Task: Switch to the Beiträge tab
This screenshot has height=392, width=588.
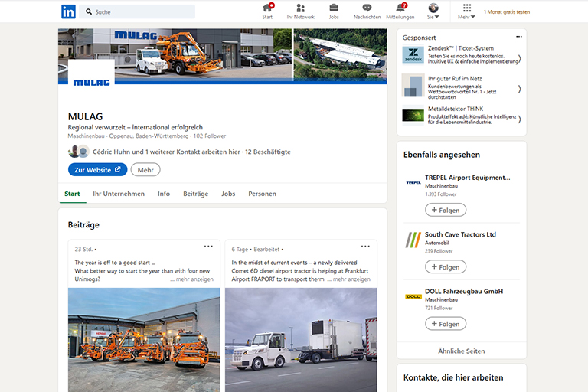Action: (196, 194)
